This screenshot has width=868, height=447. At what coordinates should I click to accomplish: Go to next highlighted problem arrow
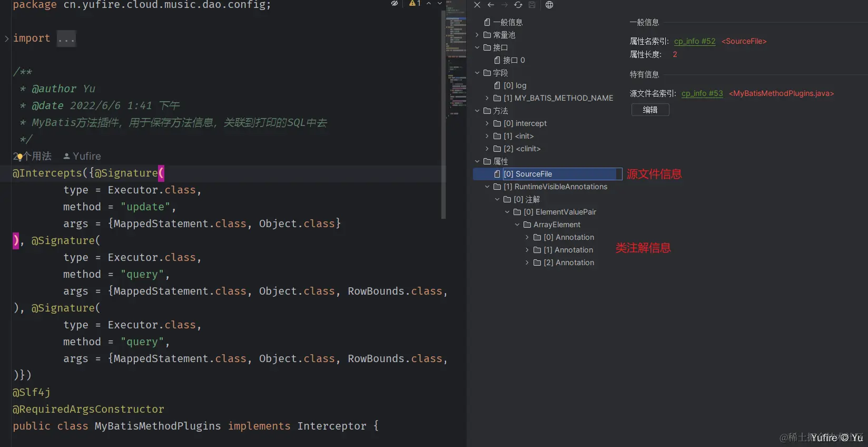coord(440,4)
